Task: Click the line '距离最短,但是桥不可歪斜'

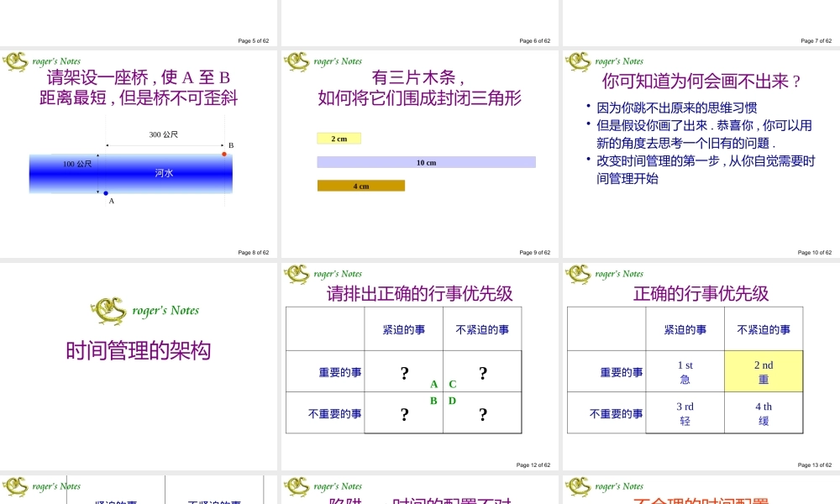Action: pos(139,98)
